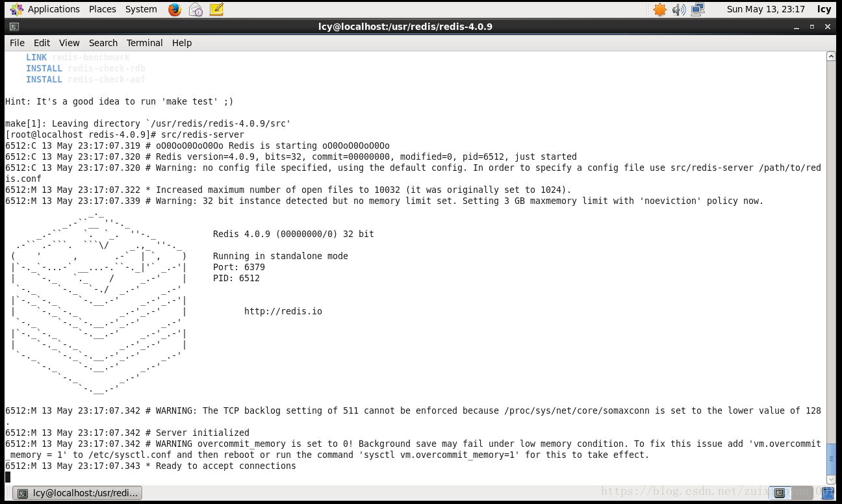The height and width of the screenshot is (504, 842).
Task: Open the terminal View menu
Action: (x=70, y=43)
